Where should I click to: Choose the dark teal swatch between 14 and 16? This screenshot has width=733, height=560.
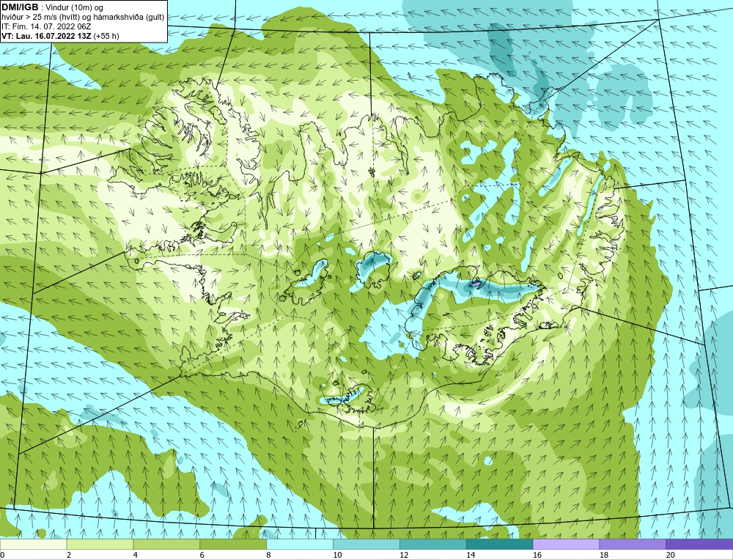click(500, 544)
